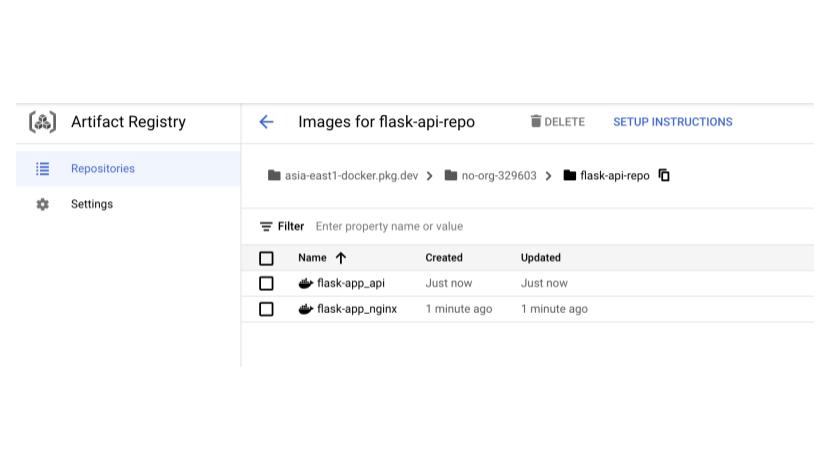830x470 pixels.
Task: Click folder icon beside flask-api-repo breadcrumb
Action: click(x=570, y=175)
